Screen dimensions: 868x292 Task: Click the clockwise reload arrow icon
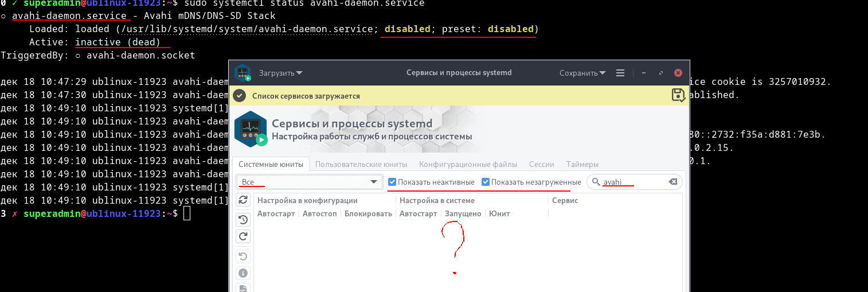[x=243, y=236]
